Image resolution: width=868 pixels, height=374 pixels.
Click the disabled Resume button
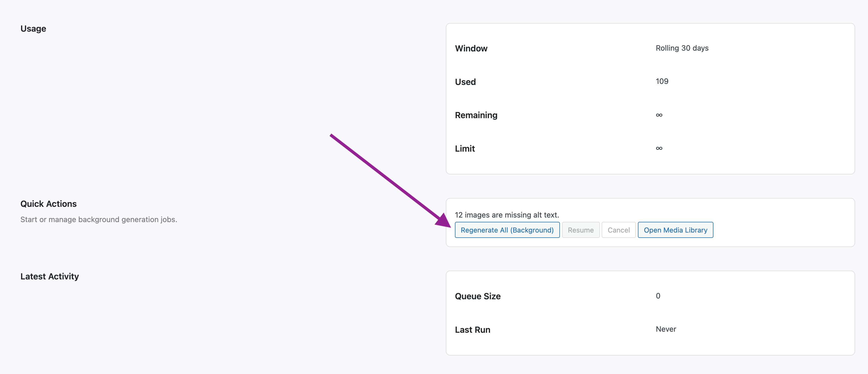pos(581,230)
